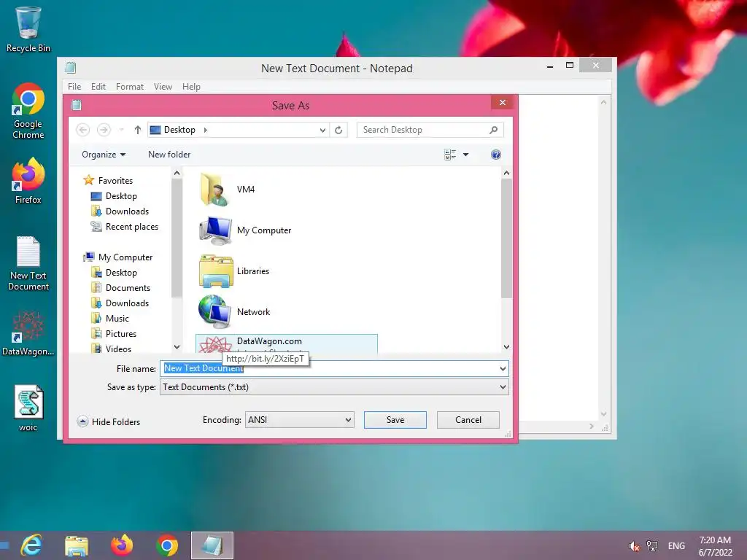Open the Notepad Format menu
This screenshot has height=560, width=747.
[130, 87]
